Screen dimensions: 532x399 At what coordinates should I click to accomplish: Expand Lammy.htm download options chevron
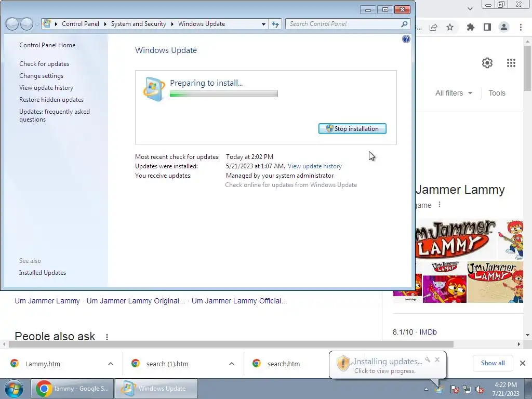coord(111,364)
